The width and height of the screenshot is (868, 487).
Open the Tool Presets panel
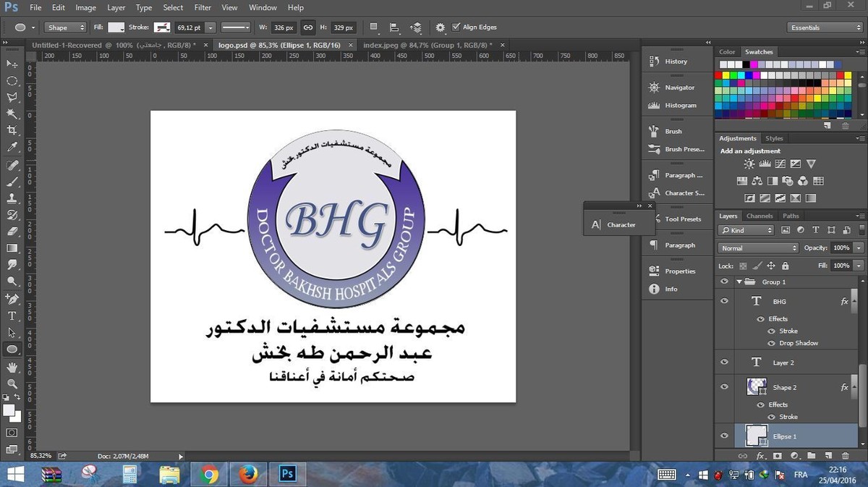683,219
